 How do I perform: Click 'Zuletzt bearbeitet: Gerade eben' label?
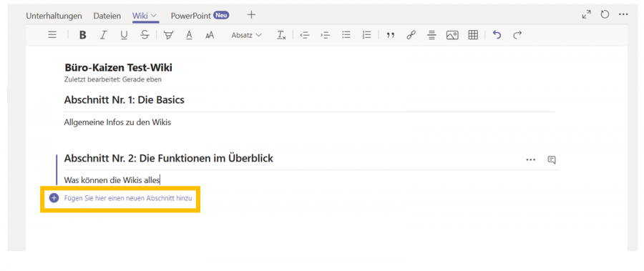click(x=113, y=79)
